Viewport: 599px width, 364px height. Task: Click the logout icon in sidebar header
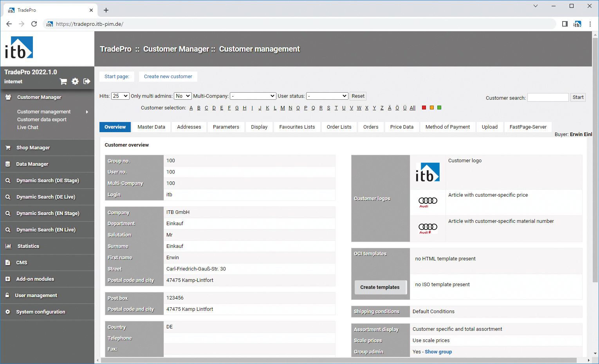pos(87,81)
